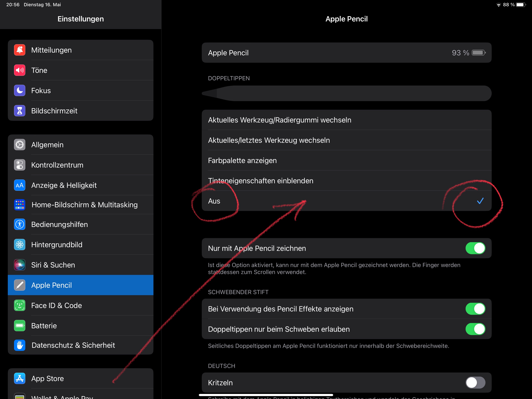Tap the App Store icon
532x399 pixels.
coord(19,378)
